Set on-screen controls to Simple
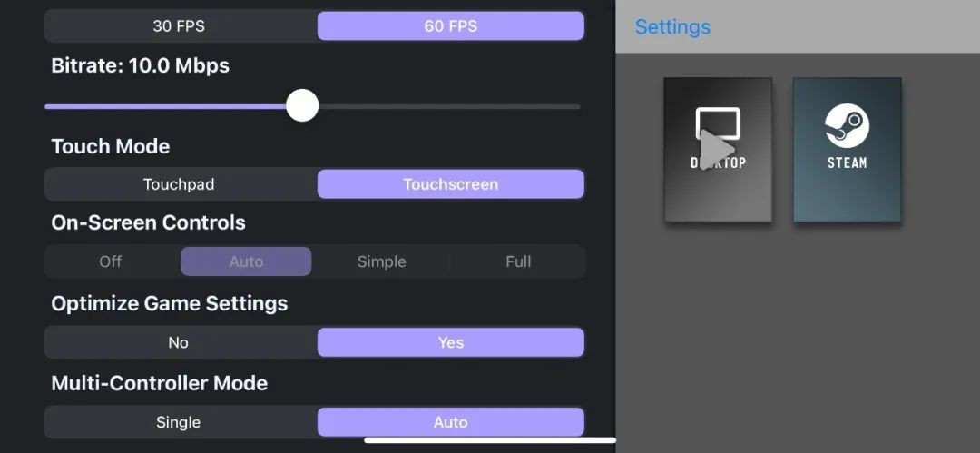 (381, 261)
